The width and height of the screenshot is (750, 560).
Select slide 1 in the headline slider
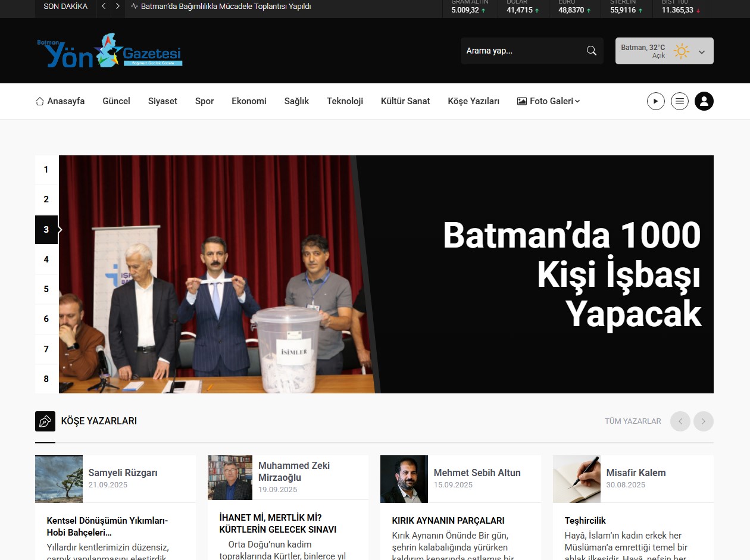(x=46, y=170)
